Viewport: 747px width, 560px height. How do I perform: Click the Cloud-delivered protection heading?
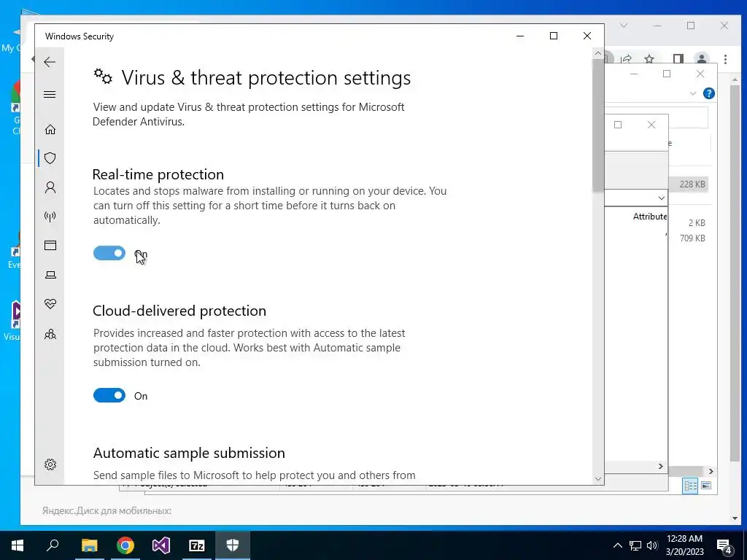pyautogui.click(x=179, y=311)
